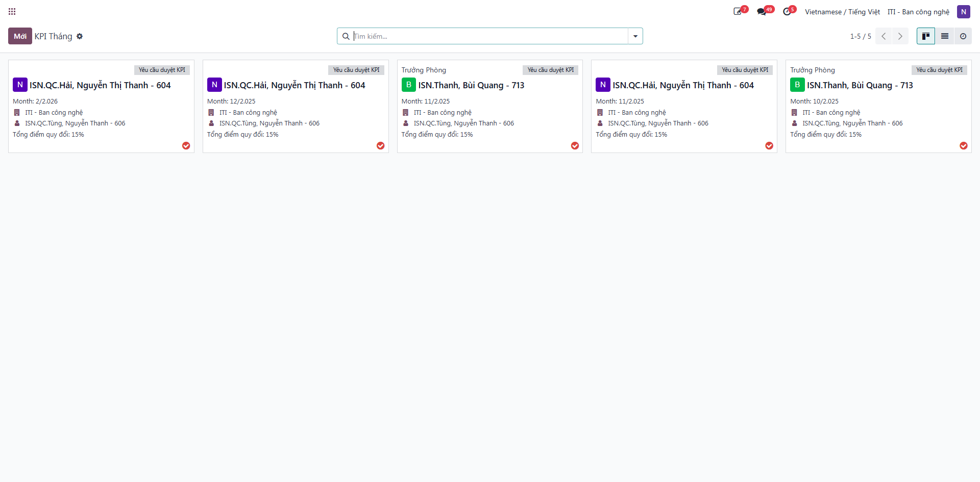Click Trường Phòng label on Month 10/2.025 card
The width and height of the screenshot is (980, 482).
(x=813, y=70)
